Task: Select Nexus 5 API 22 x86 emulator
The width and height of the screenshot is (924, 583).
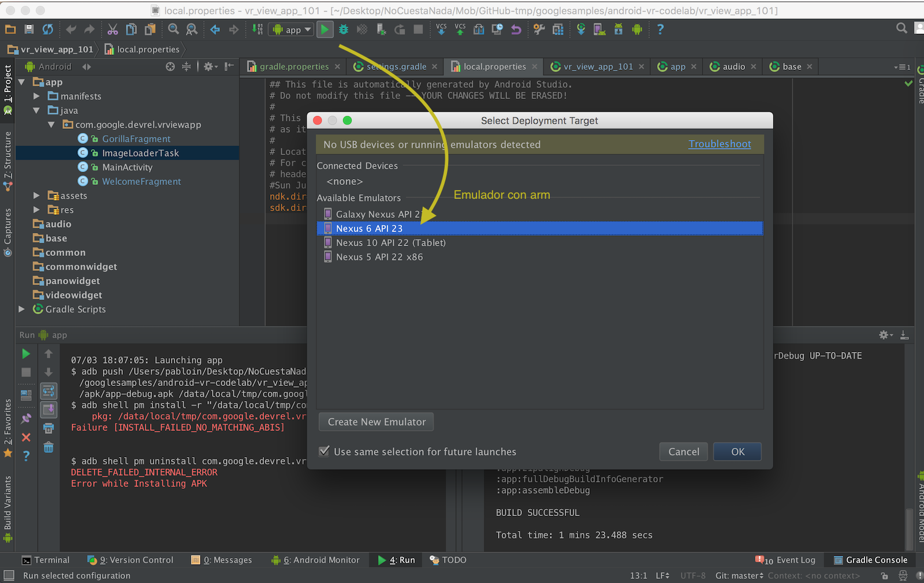Action: 540,257
